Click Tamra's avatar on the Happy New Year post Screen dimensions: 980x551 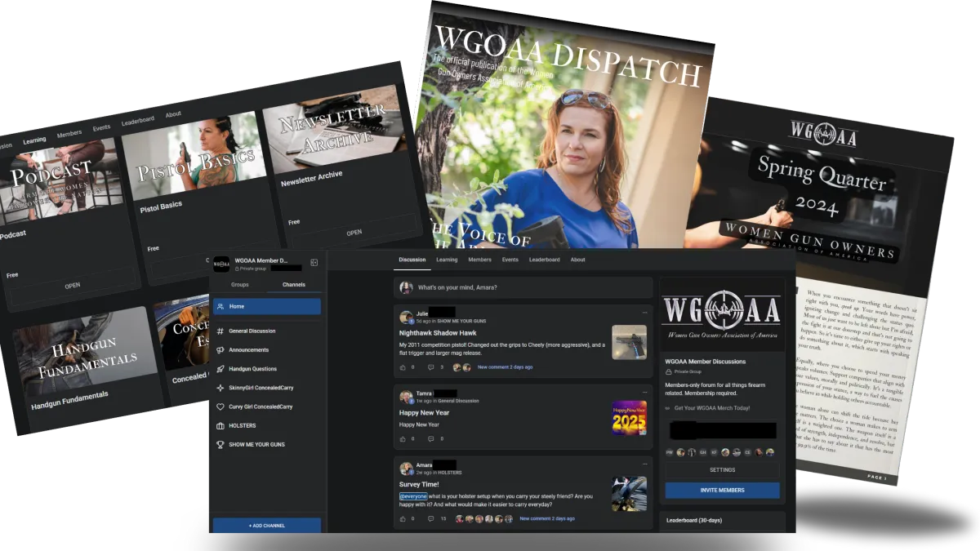tap(406, 397)
